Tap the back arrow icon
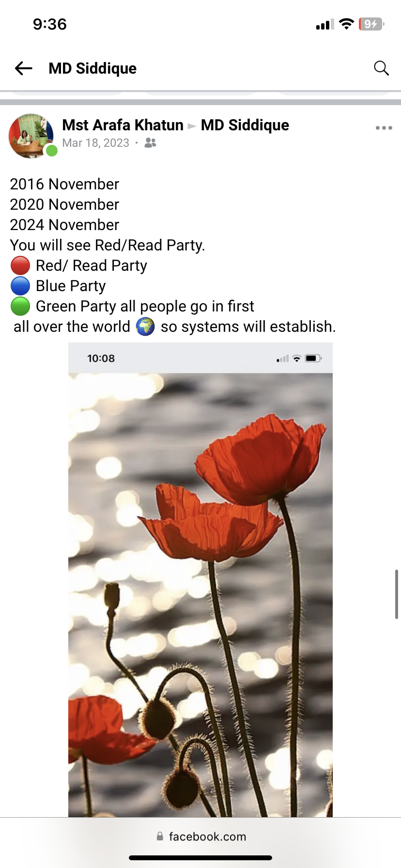The height and width of the screenshot is (868, 401). [23, 68]
